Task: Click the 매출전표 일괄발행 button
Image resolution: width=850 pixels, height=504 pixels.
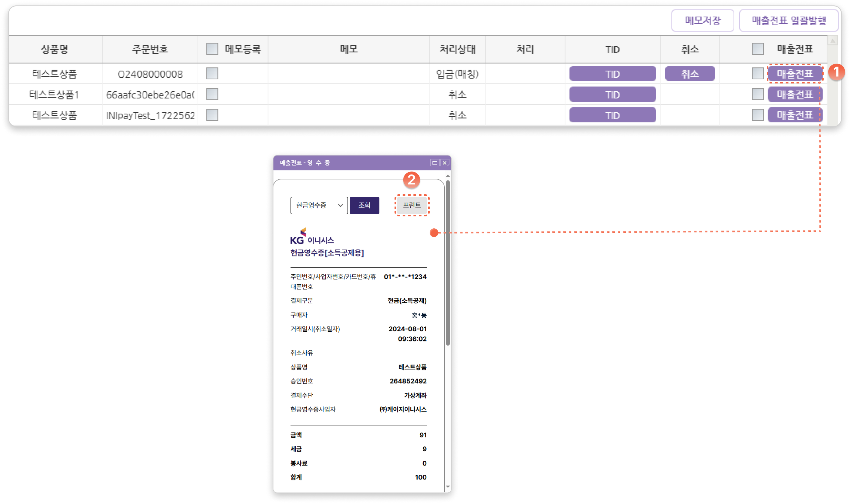Action: tap(788, 21)
